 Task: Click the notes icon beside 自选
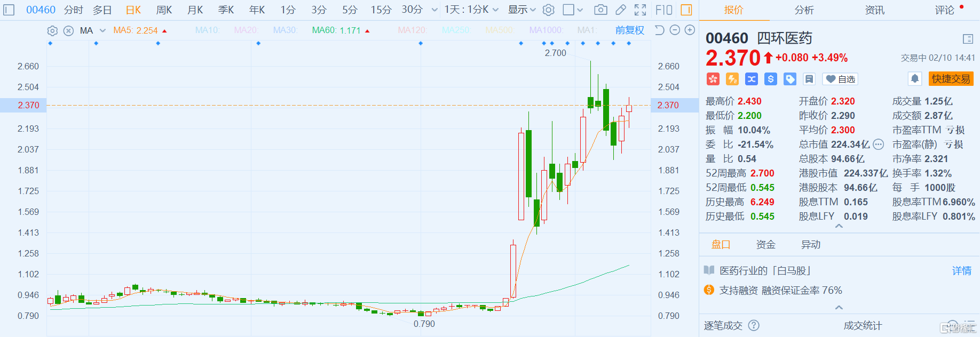tap(809, 79)
